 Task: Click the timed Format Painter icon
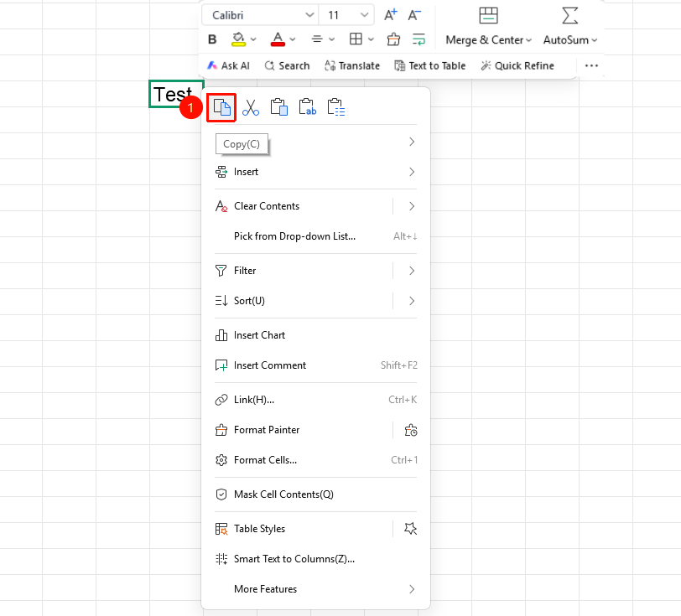[x=411, y=430]
